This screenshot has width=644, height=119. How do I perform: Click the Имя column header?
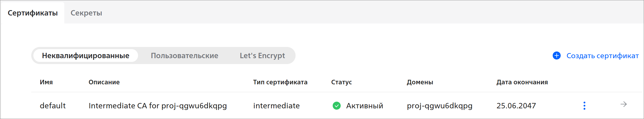46,82
